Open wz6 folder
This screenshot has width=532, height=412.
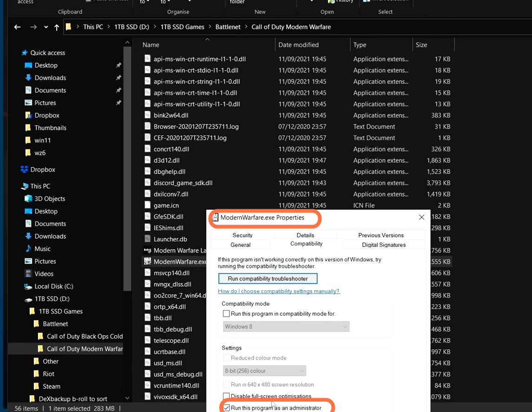click(39, 153)
